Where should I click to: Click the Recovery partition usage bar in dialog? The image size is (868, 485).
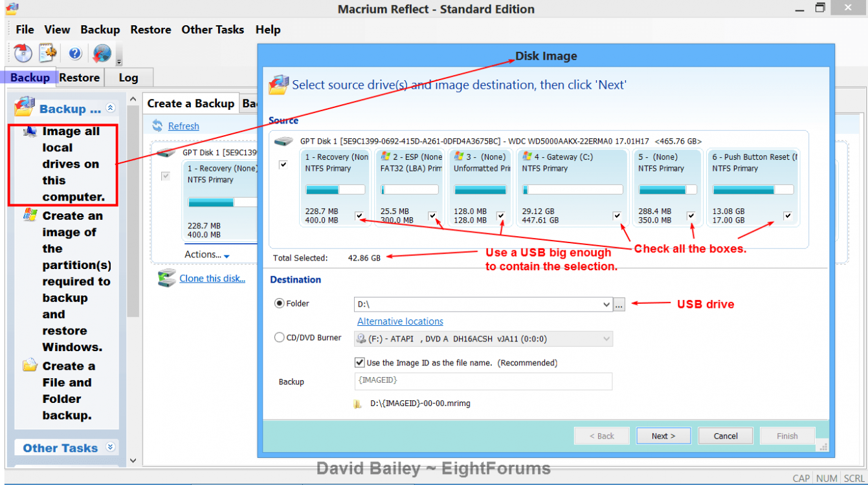[335, 190]
